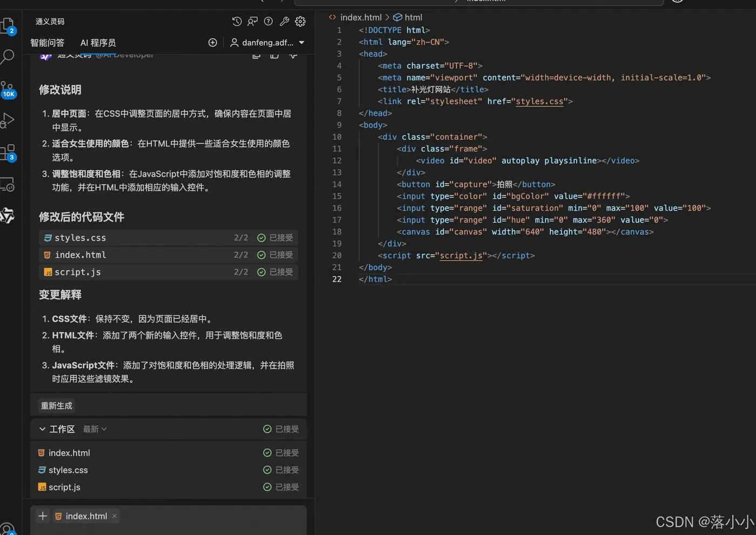Image resolution: width=756 pixels, height=535 pixels.
Task: Open the help question mark icon
Action: [x=268, y=22]
